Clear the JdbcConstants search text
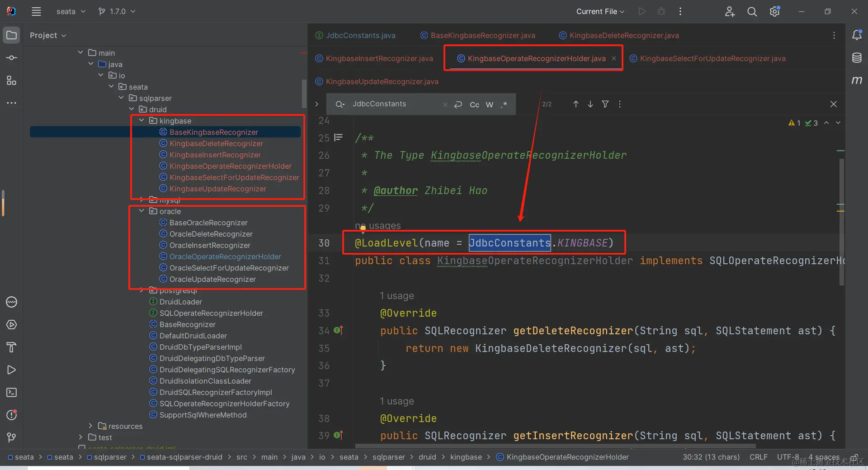Screen dimensions: 868x470 point(445,104)
